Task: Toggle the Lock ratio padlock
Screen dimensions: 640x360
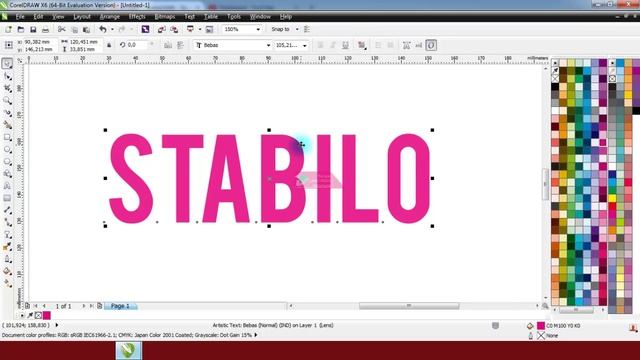Action: click(x=109, y=45)
